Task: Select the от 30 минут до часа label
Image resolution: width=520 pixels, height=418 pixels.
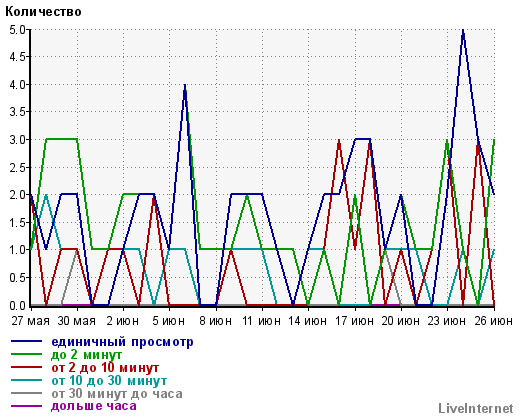Action: click(117, 393)
